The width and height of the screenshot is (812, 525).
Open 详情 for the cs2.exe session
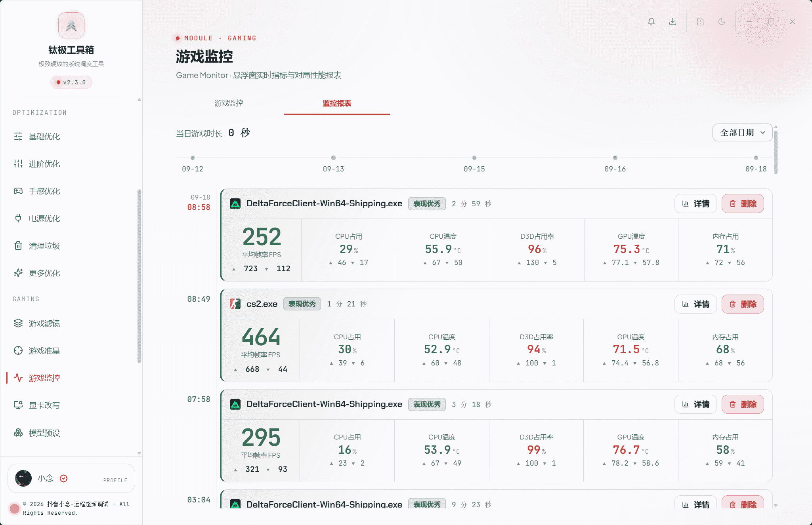[695, 304]
